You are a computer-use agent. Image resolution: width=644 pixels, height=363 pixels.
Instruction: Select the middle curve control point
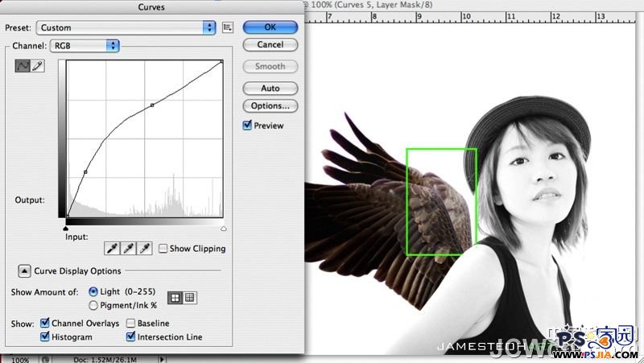152,105
